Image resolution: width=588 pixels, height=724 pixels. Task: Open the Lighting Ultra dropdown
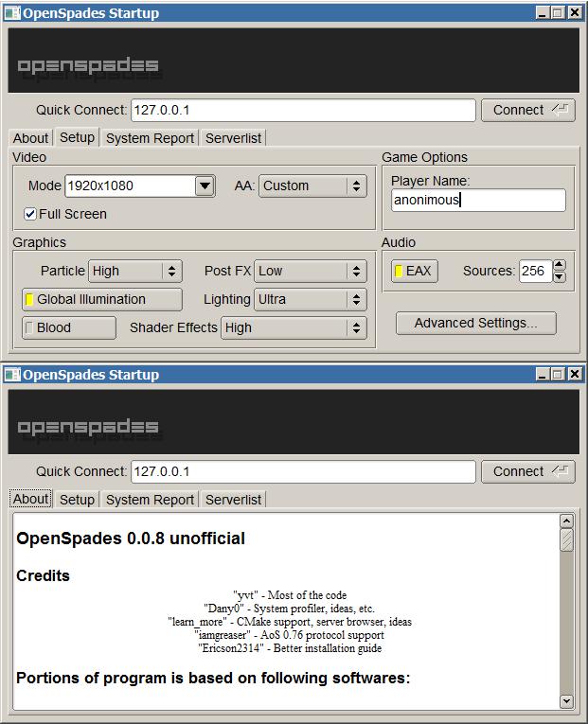(311, 300)
